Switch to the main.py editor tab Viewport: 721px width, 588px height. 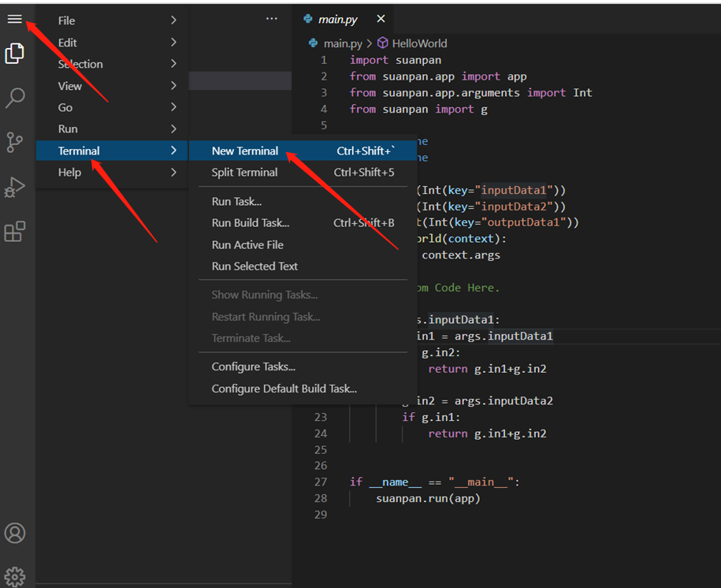(x=337, y=19)
